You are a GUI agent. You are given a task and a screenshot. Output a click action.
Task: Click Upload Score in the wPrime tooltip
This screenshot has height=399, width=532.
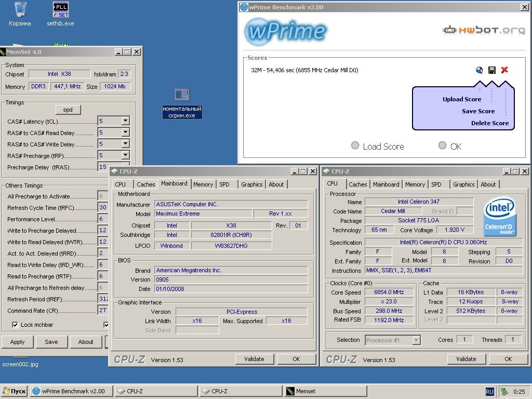coord(462,99)
